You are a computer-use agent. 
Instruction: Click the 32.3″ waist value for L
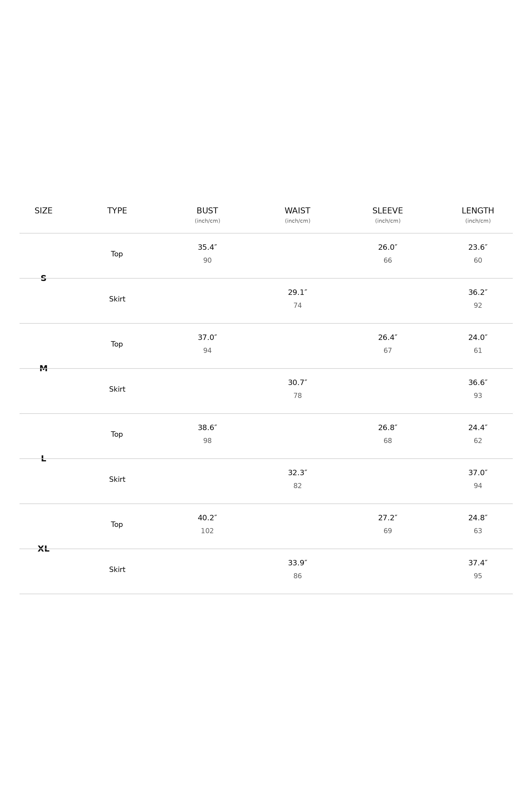tap(298, 473)
